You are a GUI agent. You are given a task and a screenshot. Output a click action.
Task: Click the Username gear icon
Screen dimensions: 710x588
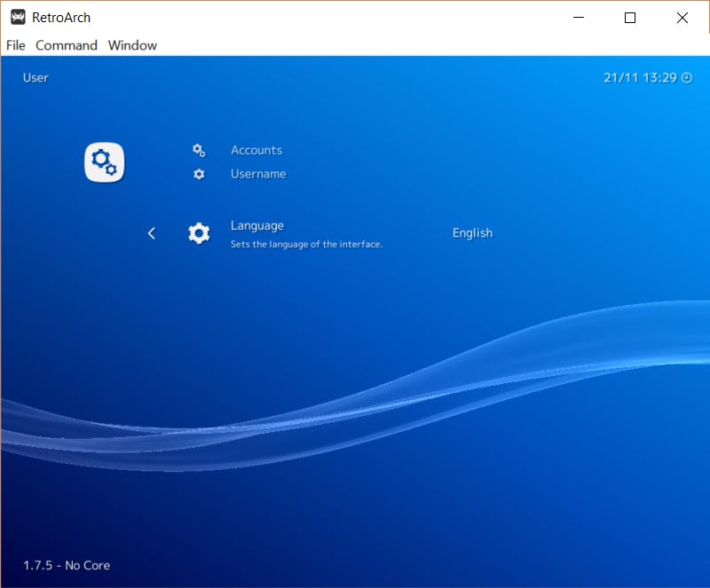199,174
